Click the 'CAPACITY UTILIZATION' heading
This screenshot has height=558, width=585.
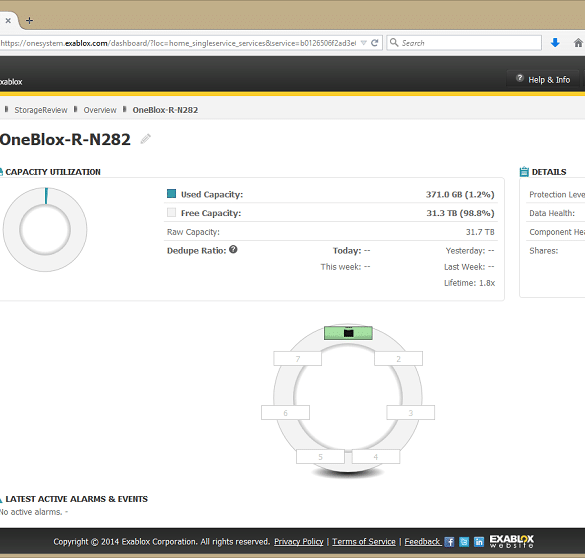53,172
